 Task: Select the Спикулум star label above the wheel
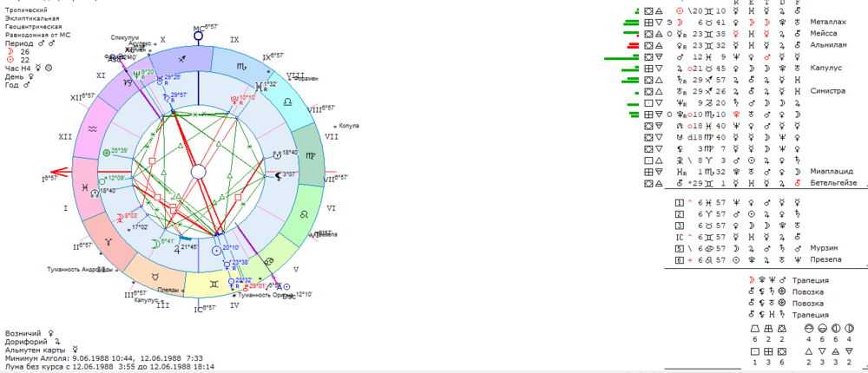pyautogui.click(x=123, y=36)
